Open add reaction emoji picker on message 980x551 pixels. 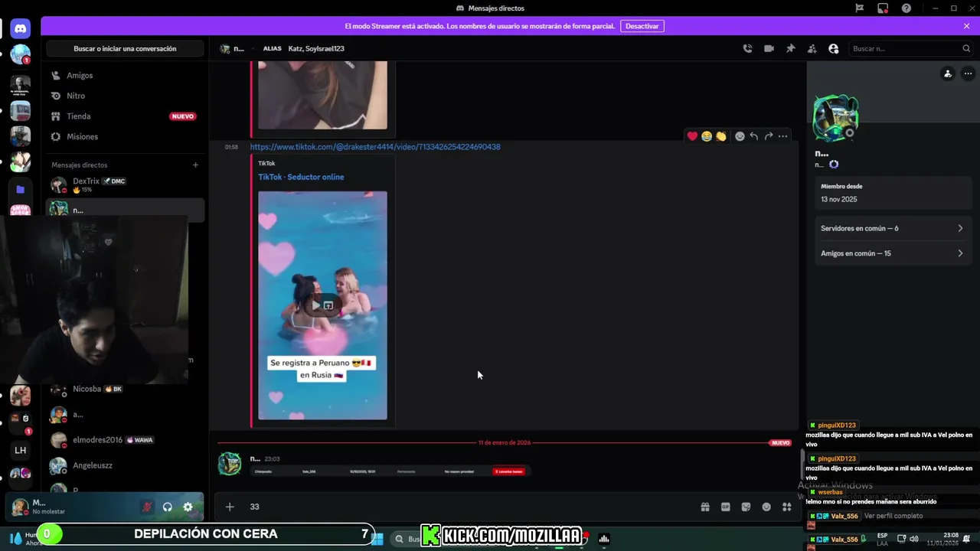(x=740, y=136)
